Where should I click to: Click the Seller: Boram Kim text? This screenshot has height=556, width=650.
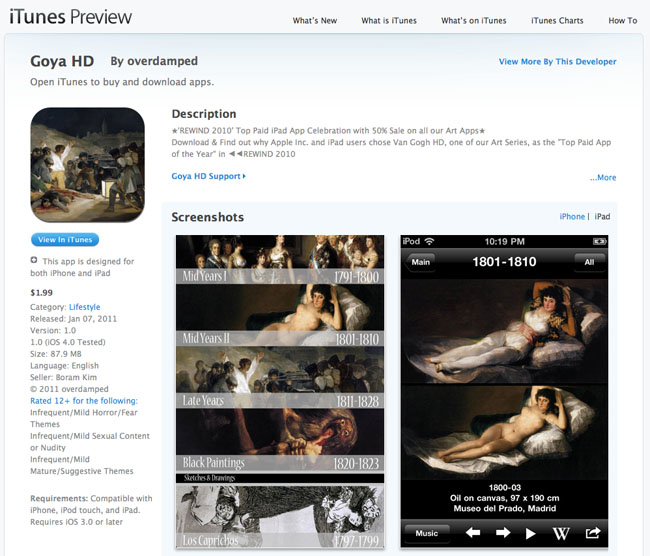[x=63, y=377]
